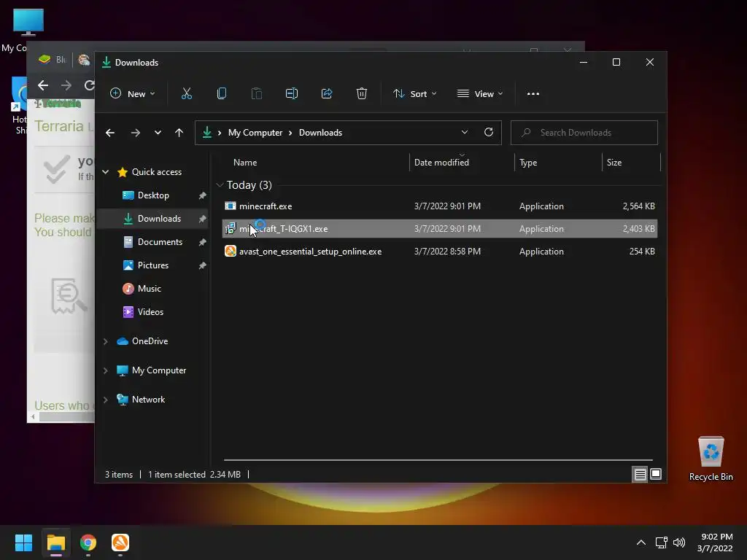Image resolution: width=747 pixels, height=560 pixels.
Task: Collapse the Today (3) group
Action: click(220, 184)
